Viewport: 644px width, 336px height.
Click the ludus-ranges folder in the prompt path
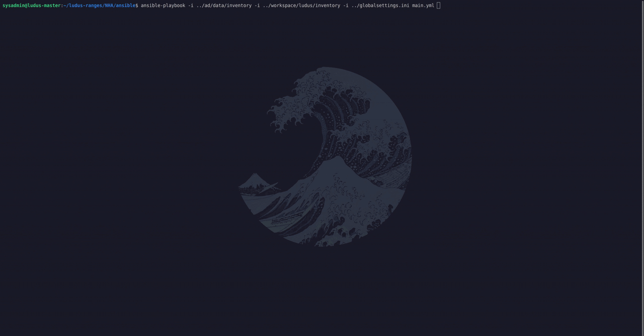click(86, 6)
